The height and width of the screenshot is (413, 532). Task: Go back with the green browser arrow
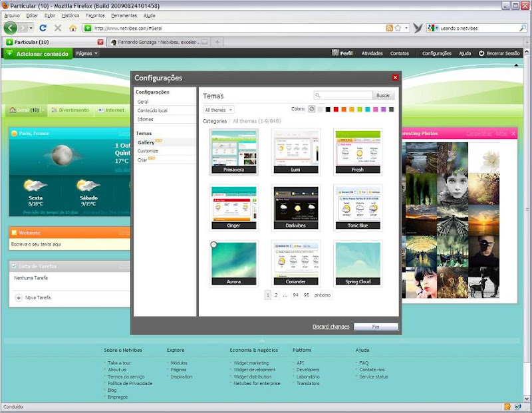click(10, 28)
